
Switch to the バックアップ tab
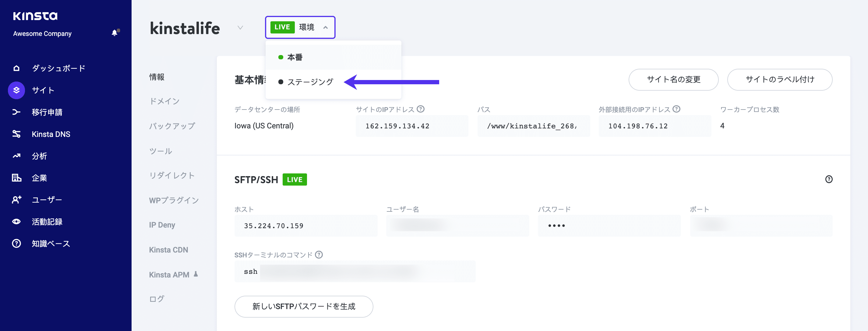(x=172, y=126)
